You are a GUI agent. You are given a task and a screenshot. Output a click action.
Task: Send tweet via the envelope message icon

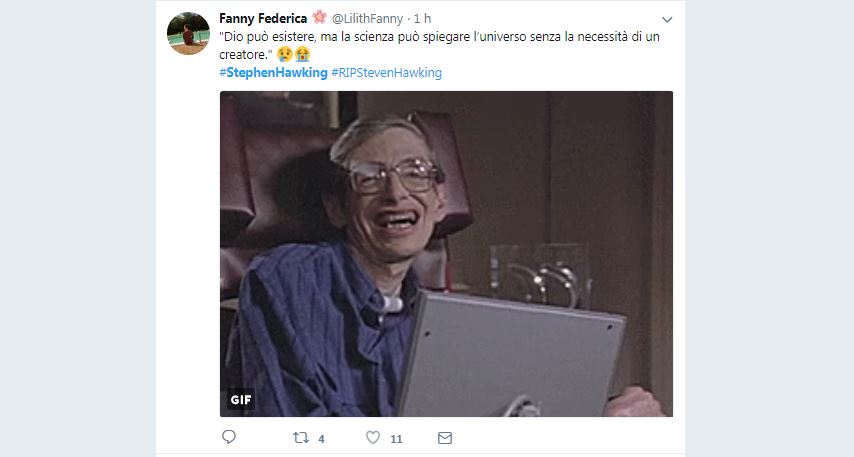(x=445, y=438)
